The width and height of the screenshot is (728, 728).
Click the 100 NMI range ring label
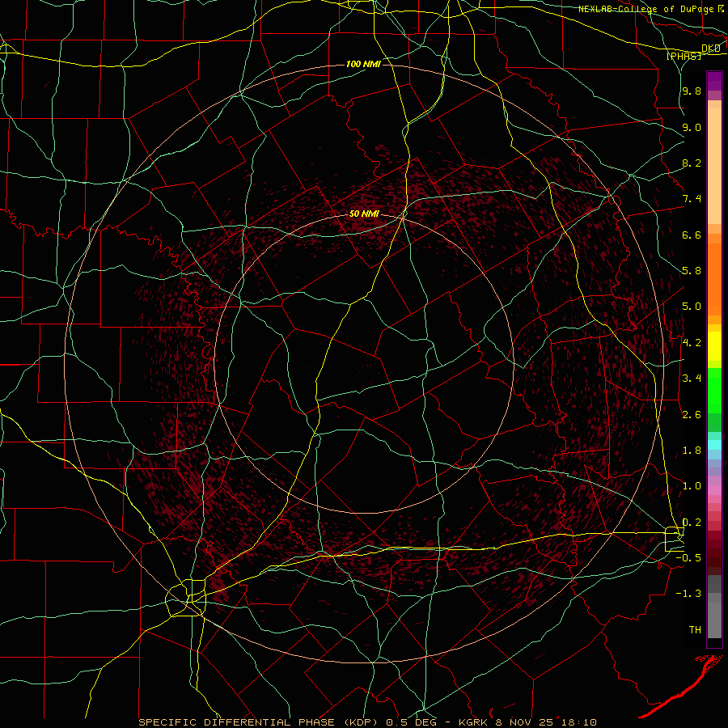click(x=363, y=64)
